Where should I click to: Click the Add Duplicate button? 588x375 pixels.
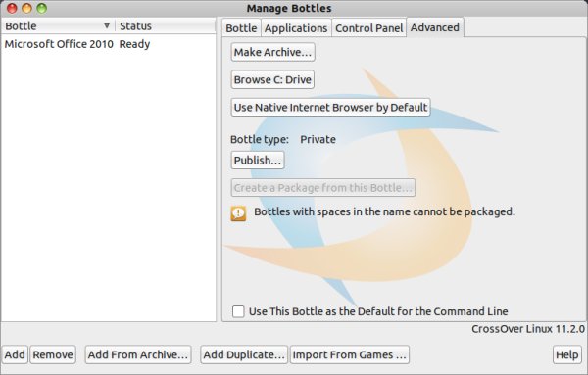[x=244, y=354]
